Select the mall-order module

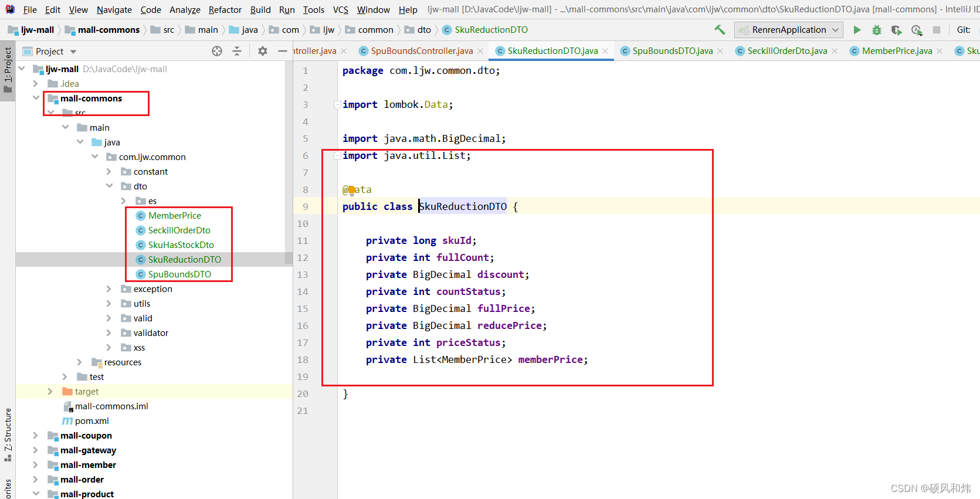click(x=82, y=480)
